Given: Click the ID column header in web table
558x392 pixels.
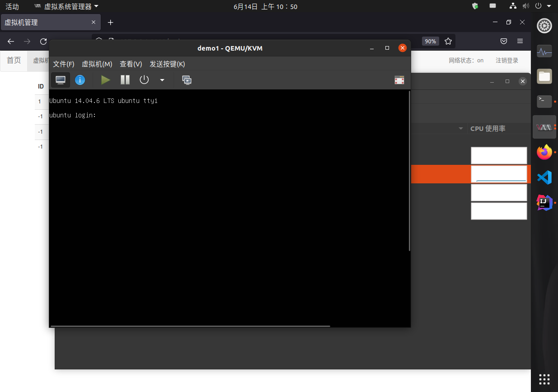Looking at the screenshot, I should click(x=41, y=86).
